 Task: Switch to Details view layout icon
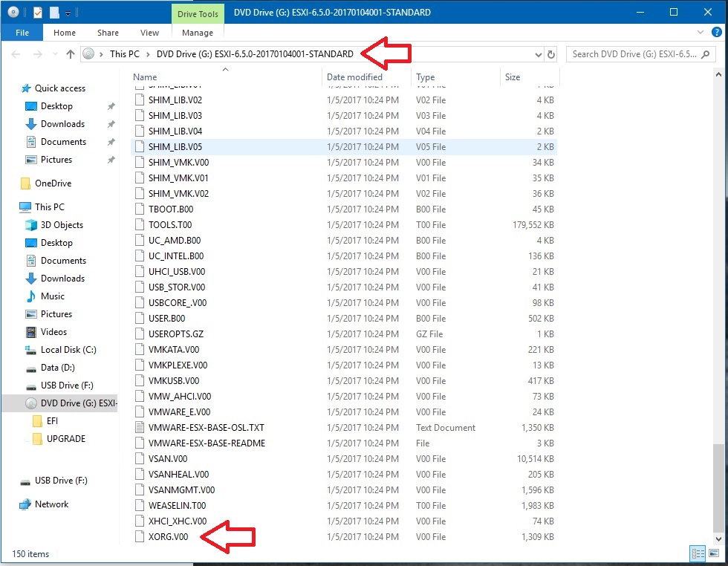coord(698,553)
